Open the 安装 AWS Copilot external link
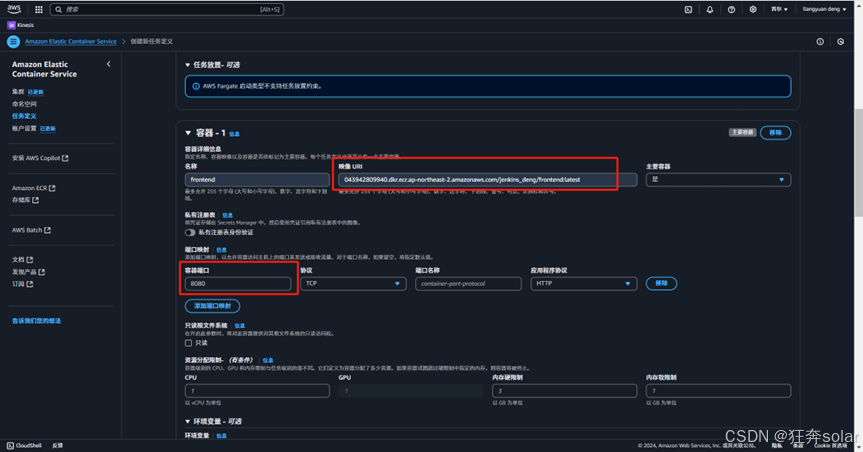Viewport: 863px width, 452px height. pyautogui.click(x=40, y=158)
